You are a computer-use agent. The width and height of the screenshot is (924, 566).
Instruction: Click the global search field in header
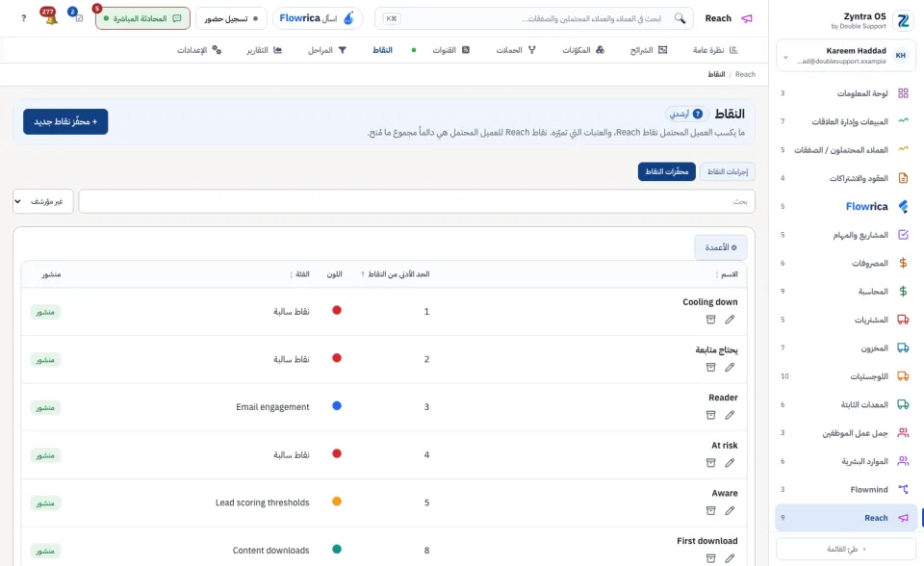533,18
